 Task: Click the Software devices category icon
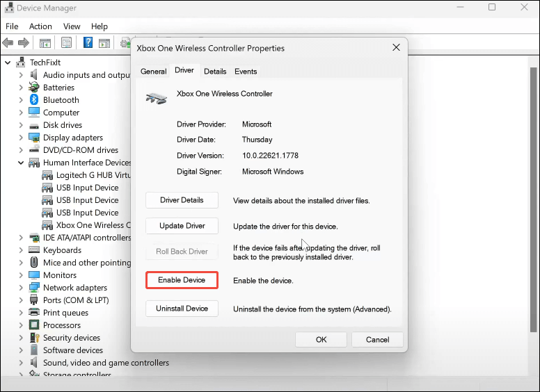click(33, 350)
